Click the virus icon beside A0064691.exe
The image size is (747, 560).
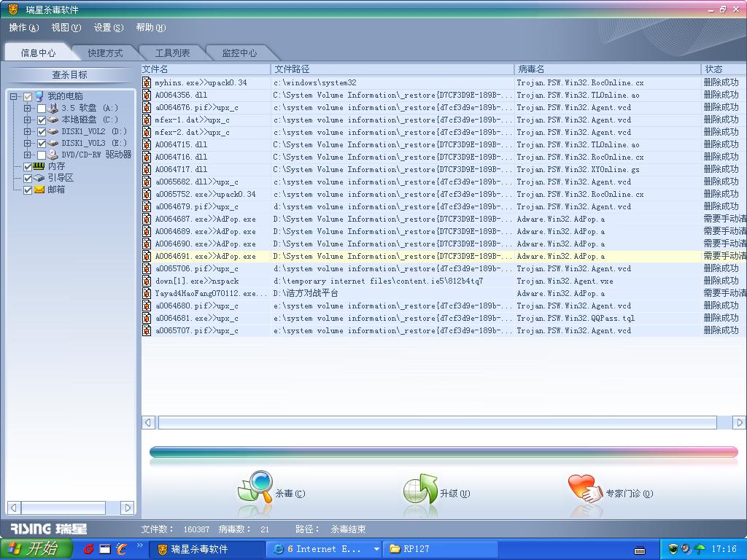(147, 256)
